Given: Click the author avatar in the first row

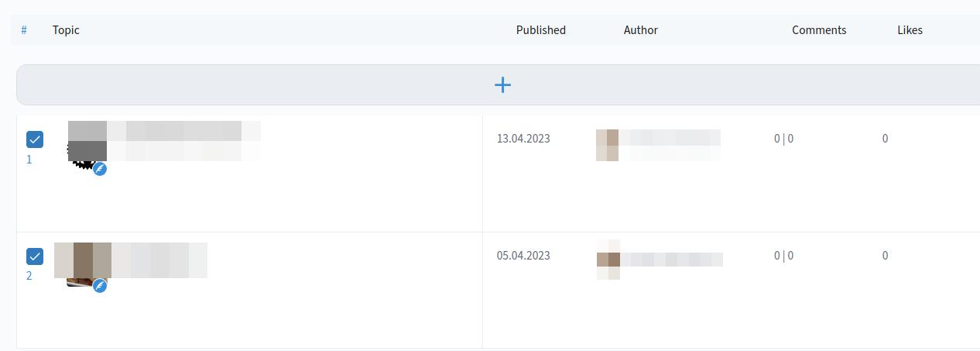Looking at the screenshot, I should pyautogui.click(x=607, y=145).
